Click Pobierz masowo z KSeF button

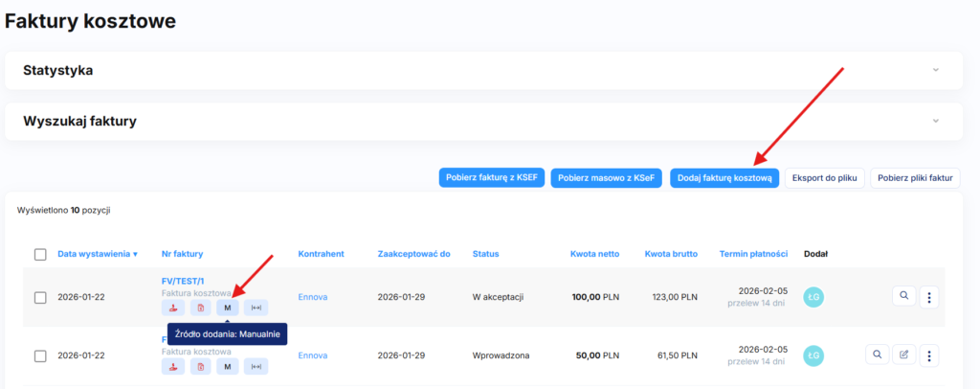[x=606, y=177]
